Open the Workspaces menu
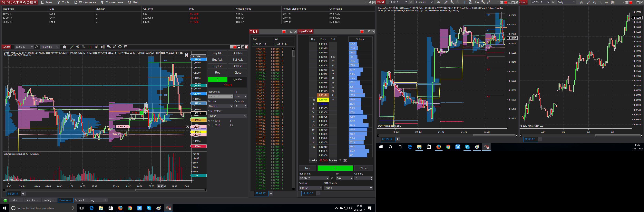The image size is (644, 212). (x=85, y=2)
